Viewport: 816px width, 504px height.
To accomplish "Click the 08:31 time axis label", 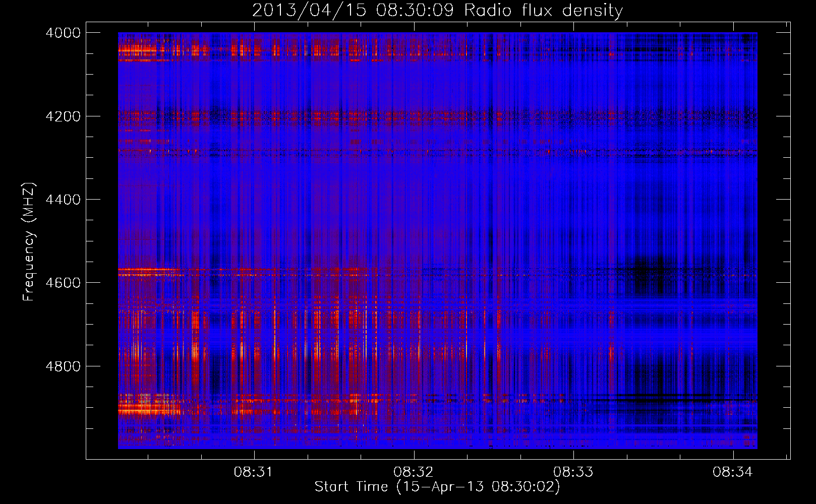I will 254,472.
